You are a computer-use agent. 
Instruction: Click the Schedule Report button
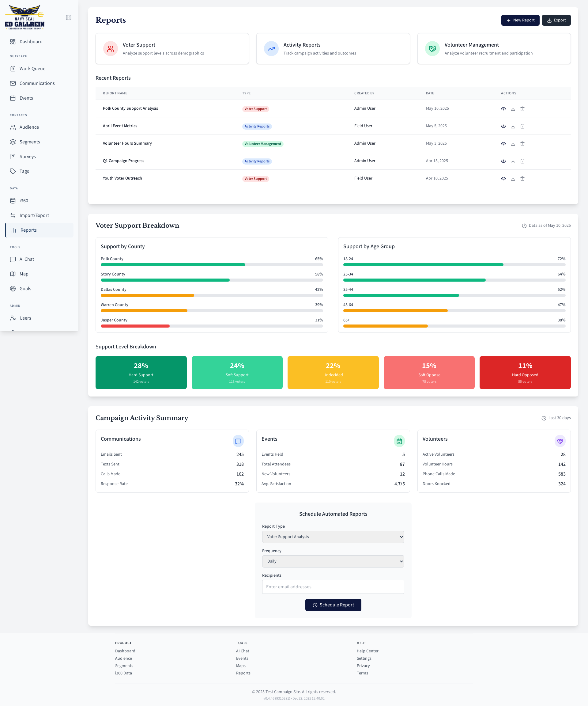[333, 605]
